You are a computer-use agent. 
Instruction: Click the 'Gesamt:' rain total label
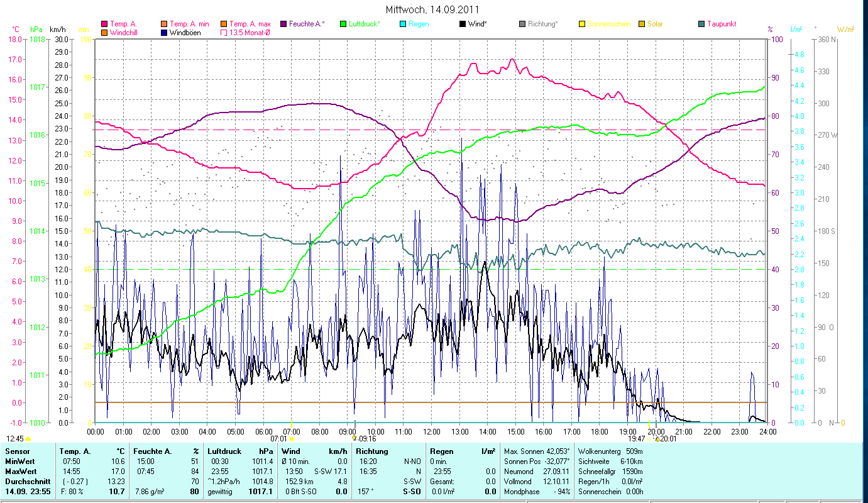pyautogui.click(x=442, y=482)
